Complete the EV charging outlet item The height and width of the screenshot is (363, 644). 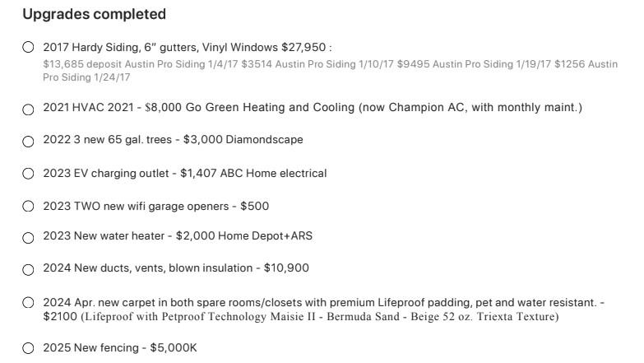coord(29,174)
